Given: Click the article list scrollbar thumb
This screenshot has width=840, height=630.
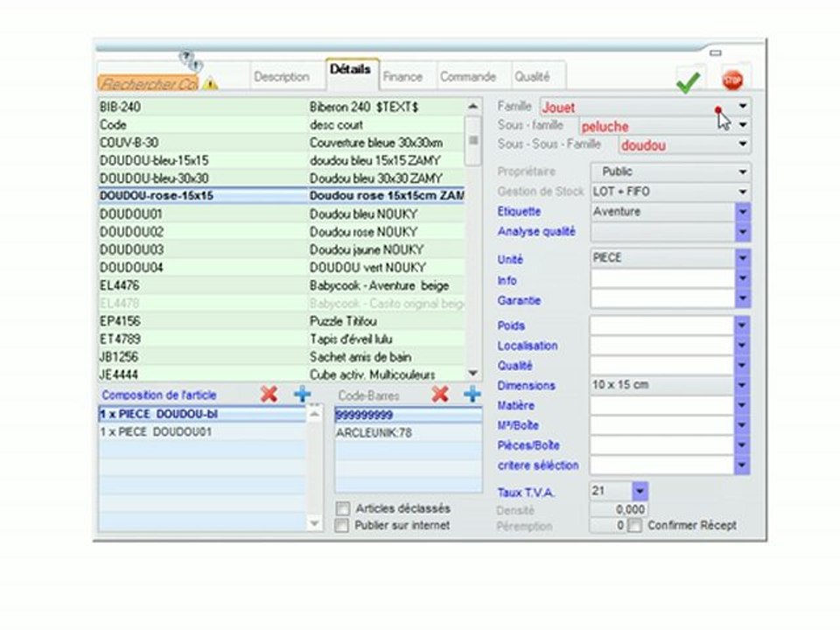Looking at the screenshot, I should pos(473,140).
